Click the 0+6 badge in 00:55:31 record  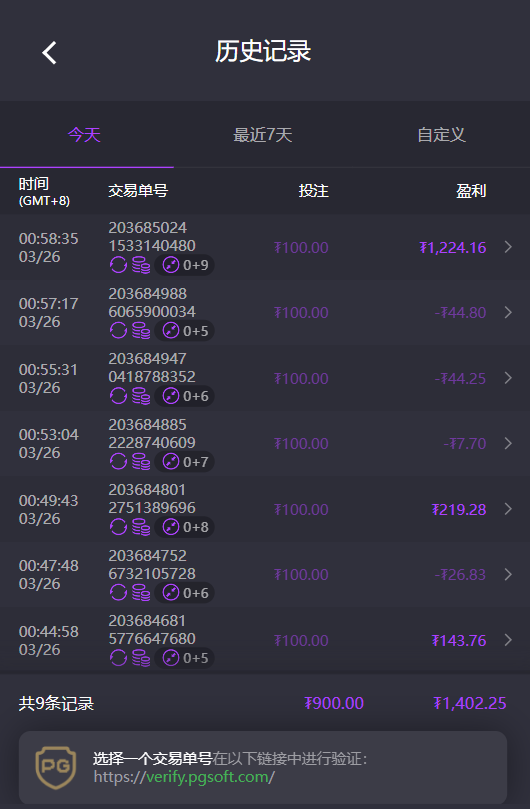[185, 396]
